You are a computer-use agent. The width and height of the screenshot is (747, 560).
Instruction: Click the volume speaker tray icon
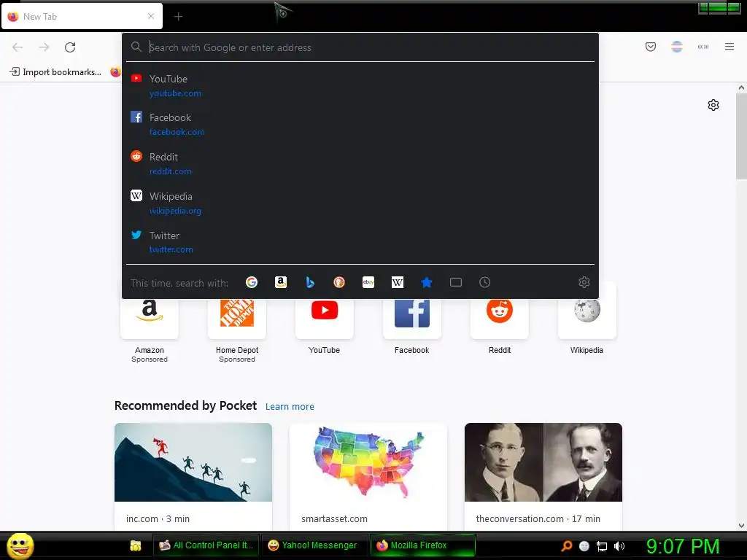coord(619,546)
